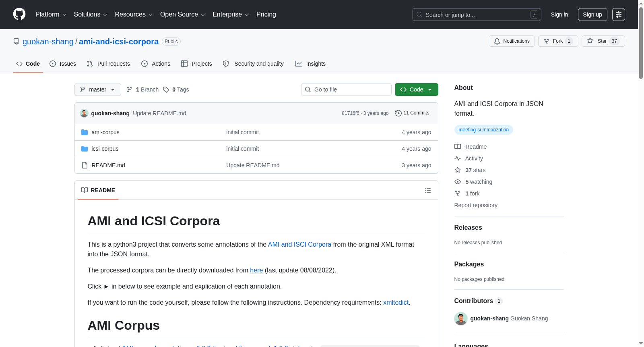Click the repository book icon beside guokan-shang

pyautogui.click(x=16, y=42)
